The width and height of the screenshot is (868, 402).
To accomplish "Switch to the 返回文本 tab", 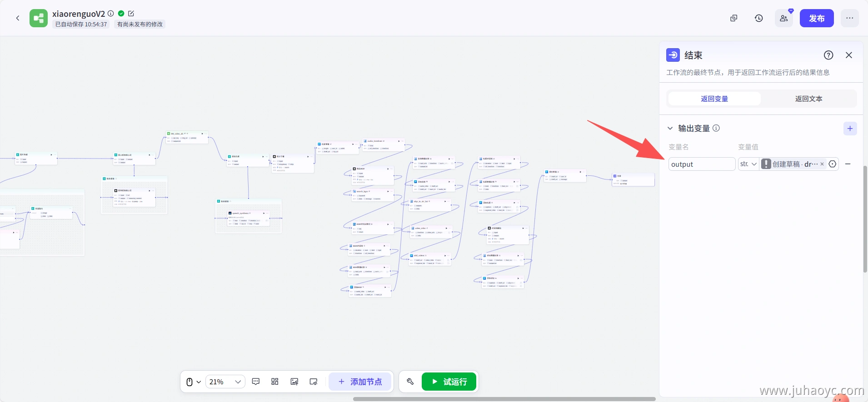I will (808, 99).
